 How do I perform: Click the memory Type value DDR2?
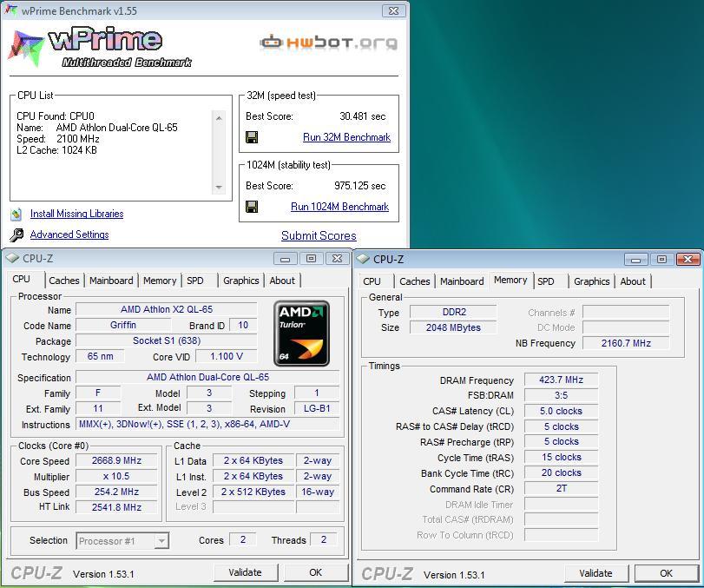[453, 312]
